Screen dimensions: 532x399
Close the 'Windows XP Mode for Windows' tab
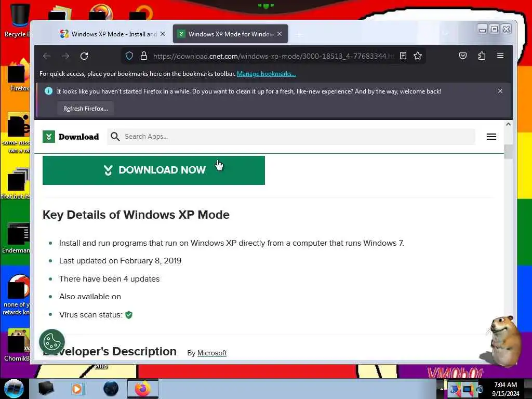(280, 34)
